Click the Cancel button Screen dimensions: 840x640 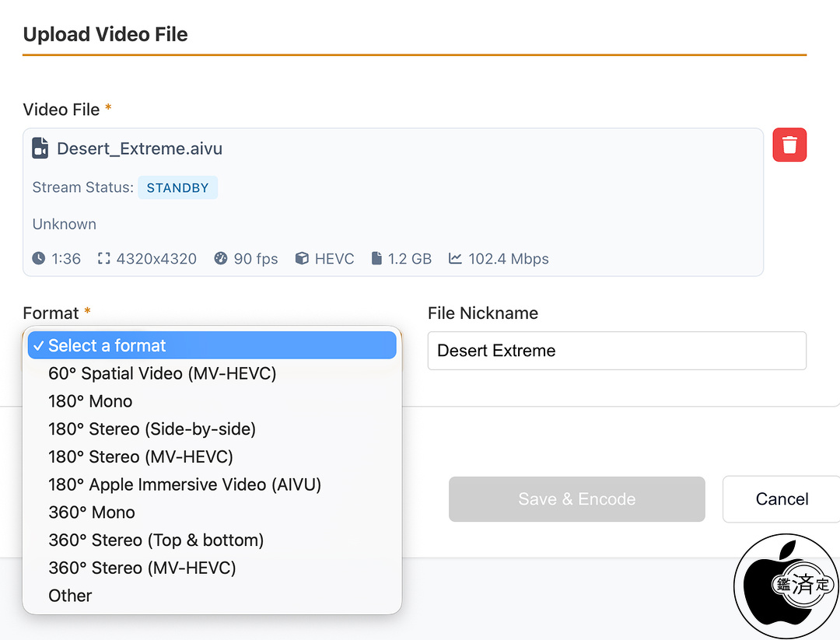point(781,499)
